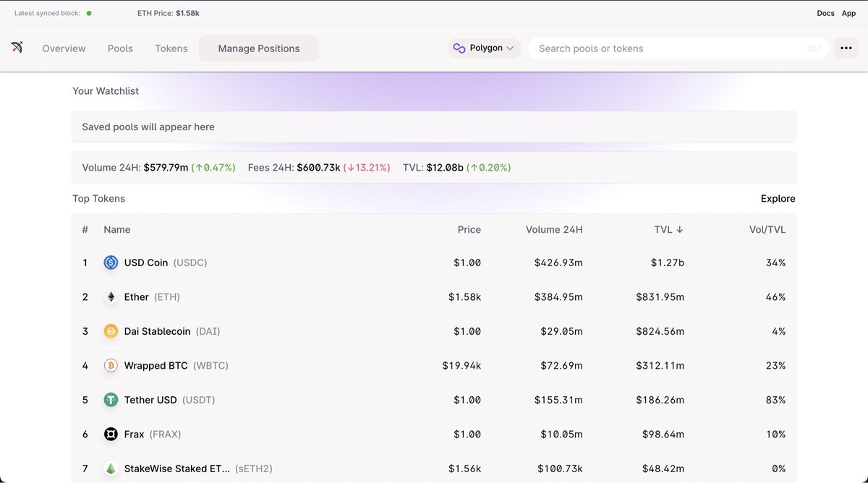Sort by the Name column header

click(x=117, y=229)
